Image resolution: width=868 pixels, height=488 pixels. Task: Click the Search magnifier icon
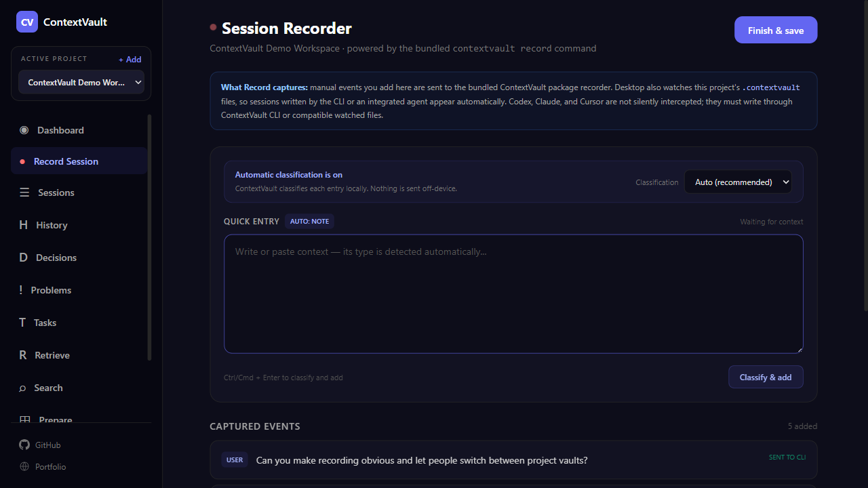(x=22, y=388)
